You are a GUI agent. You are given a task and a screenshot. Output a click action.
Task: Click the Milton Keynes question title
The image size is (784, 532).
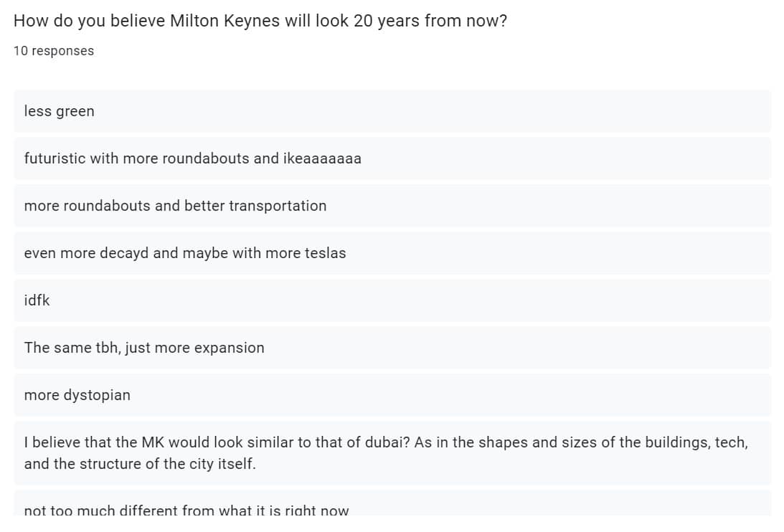point(260,21)
